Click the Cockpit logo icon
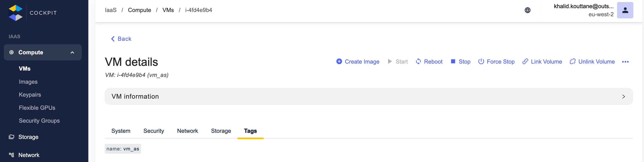644x162 pixels. pyautogui.click(x=15, y=13)
